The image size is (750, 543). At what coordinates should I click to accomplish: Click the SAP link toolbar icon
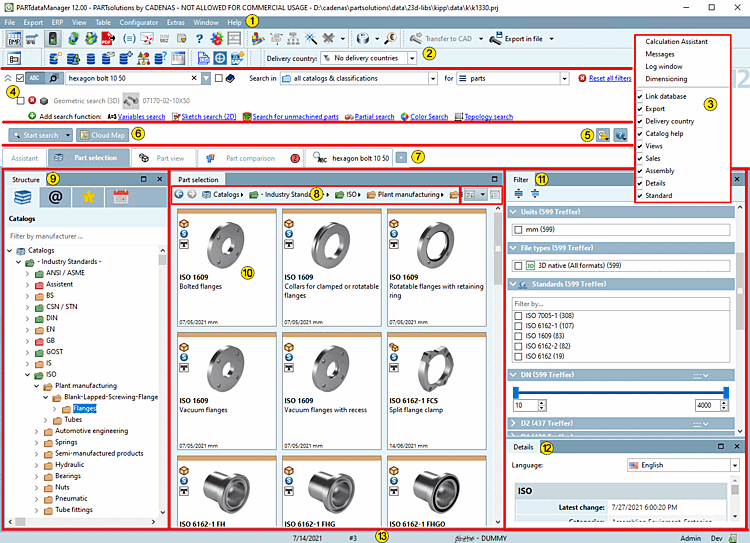click(238, 58)
